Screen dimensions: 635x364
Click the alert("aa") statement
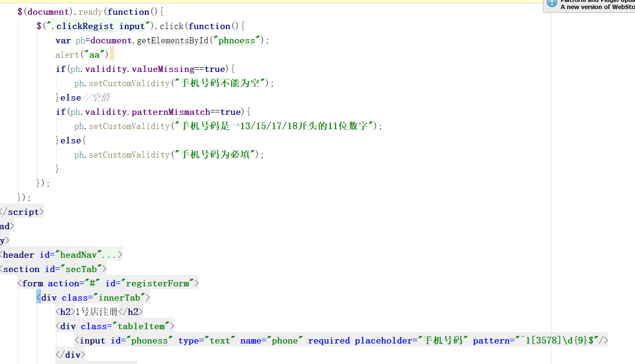(x=82, y=55)
